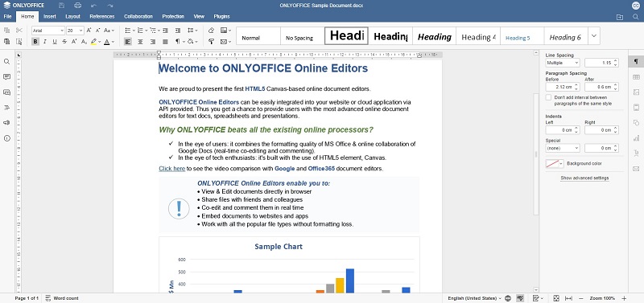Increase paragraph indent
This screenshot has height=303, width=644.
click(177, 31)
